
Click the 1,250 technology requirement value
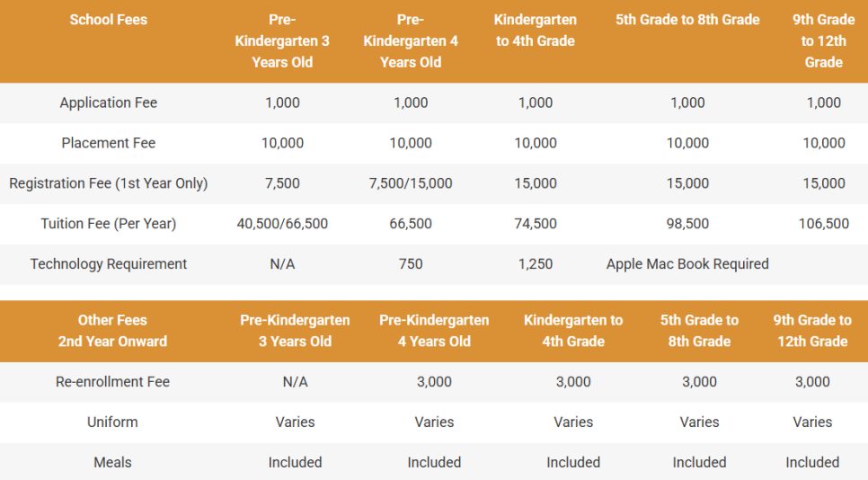tap(536, 264)
